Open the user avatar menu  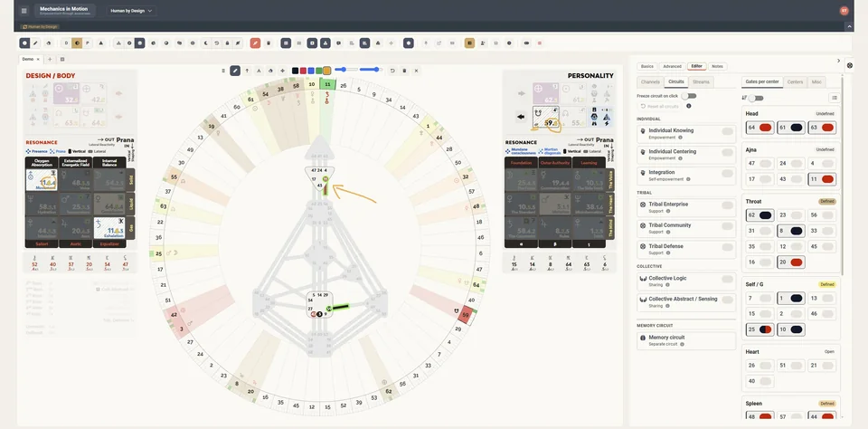(x=844, y=11)
